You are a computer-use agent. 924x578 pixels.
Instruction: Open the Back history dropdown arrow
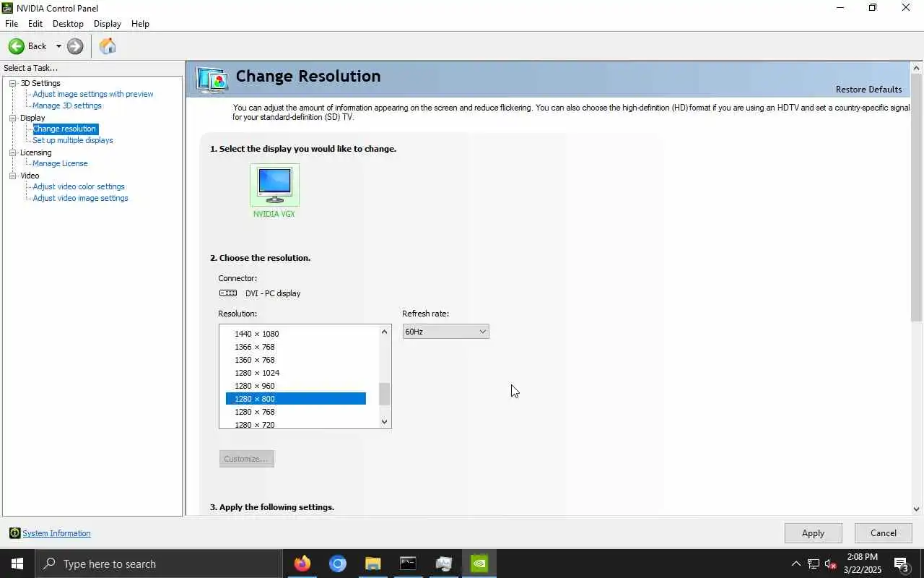(x=58, y=46)
